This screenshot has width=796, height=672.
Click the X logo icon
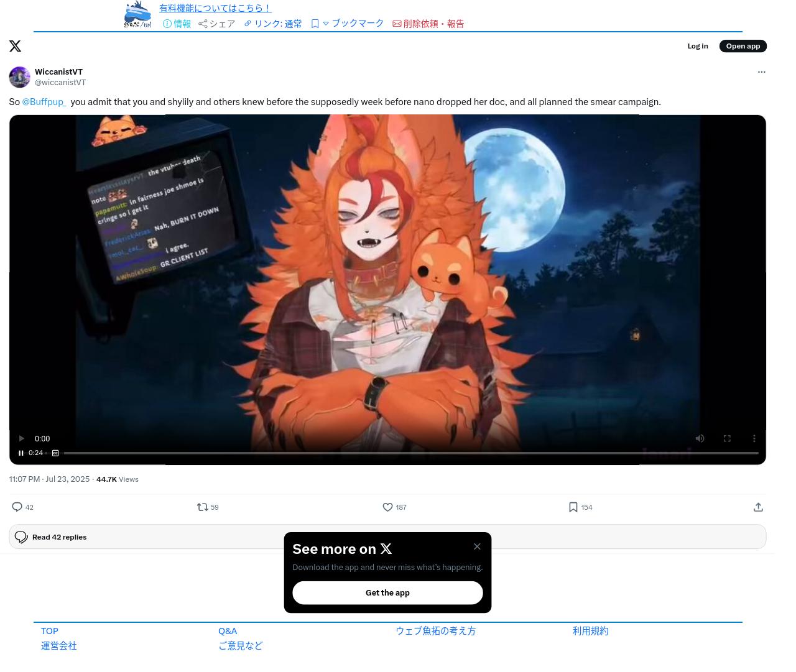[x=15, y=46]
